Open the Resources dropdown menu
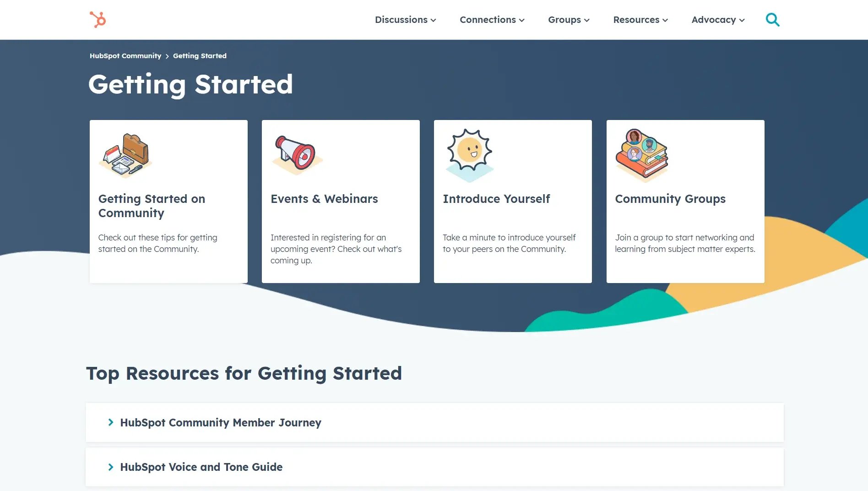Screen dimensions: 868x491 (640, 20)
